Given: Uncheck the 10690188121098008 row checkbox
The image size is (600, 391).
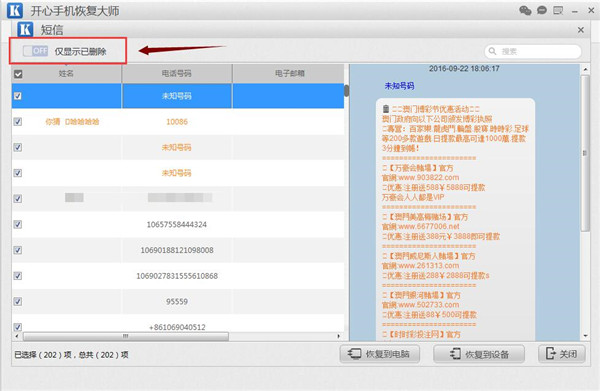Looking at the screenshot, I should [18, 250].
